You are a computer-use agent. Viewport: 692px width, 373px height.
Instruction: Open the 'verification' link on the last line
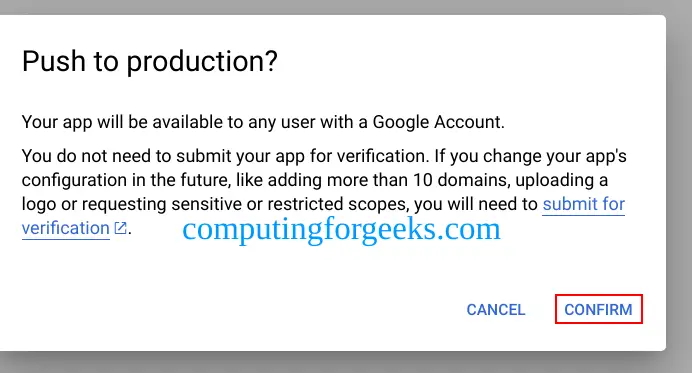point(66,228)
